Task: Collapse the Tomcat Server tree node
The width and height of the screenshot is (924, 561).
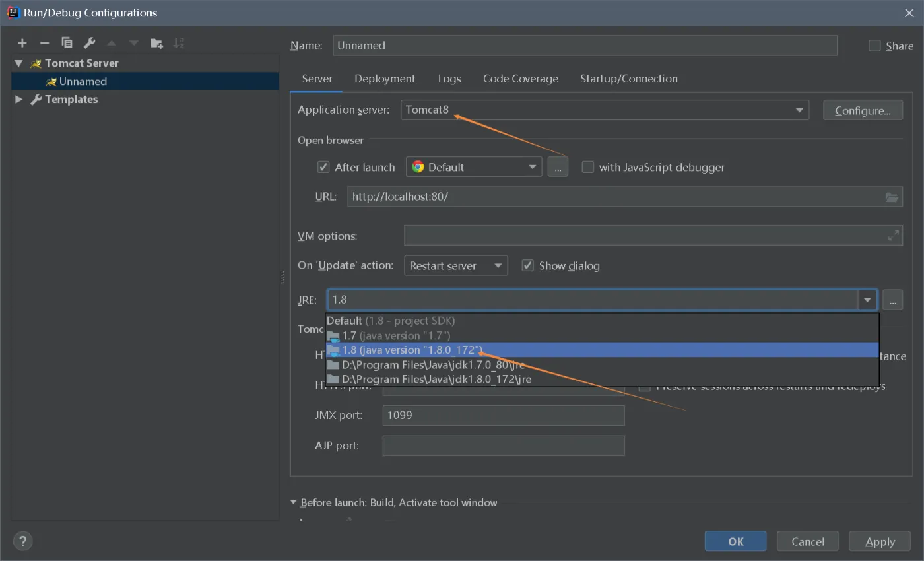Action: 18,63
